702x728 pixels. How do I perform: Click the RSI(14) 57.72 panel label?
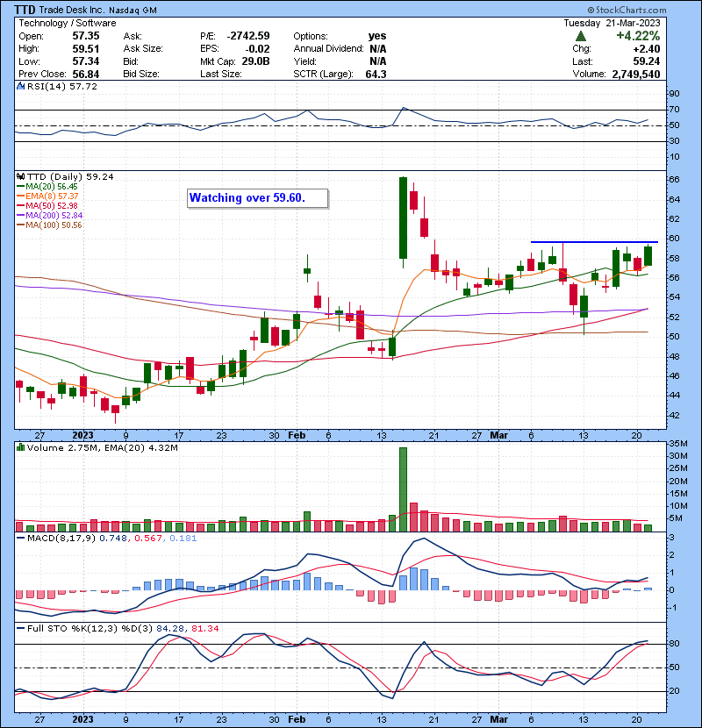point(61,86)
